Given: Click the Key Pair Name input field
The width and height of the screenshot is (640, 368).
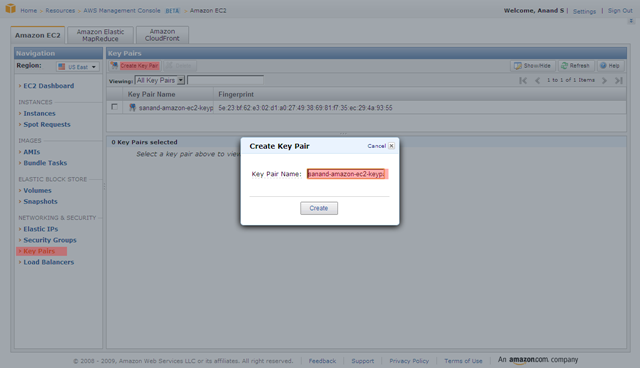Looking at the screenshot, I should 347,174.
